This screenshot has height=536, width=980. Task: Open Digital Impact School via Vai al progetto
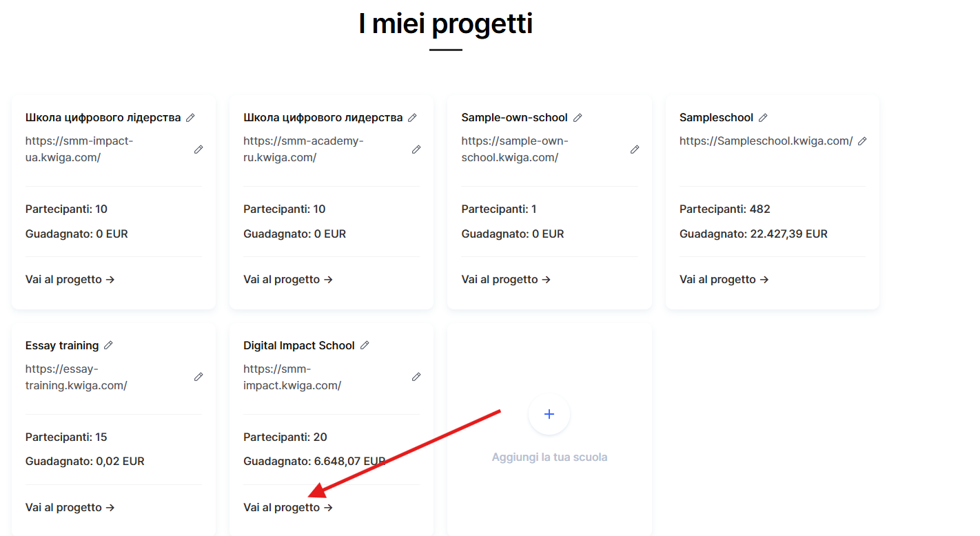[288, 508]
